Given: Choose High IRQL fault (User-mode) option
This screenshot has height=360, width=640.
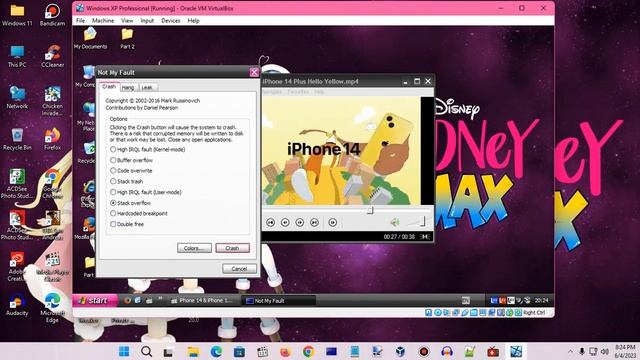Looking at the screenshot, I should 146,192.
